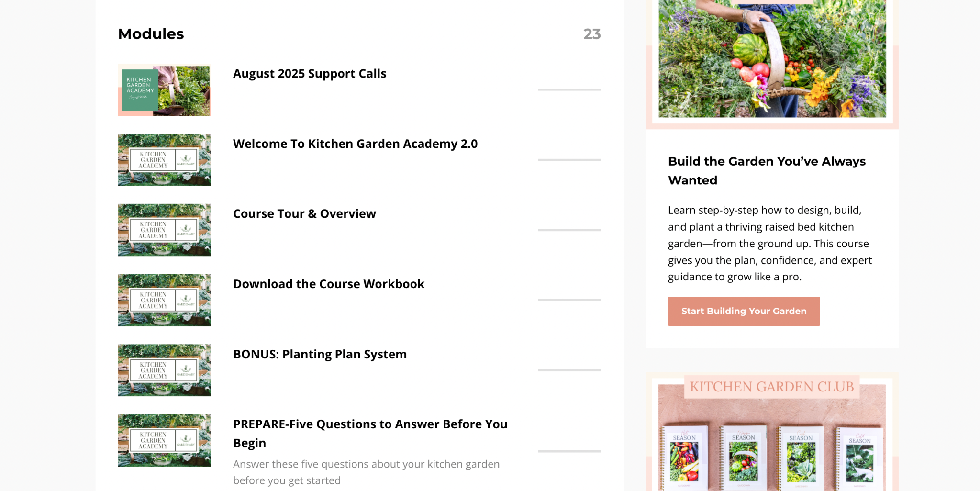Click Welcome To Kitchen Garden Academy 2.0 thumbnail
This screenshot has height=491, width=980.
tap(164, 160)
